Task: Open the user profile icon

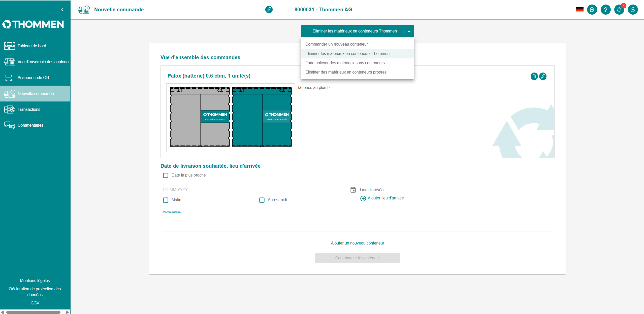Action: coord(633,10)
